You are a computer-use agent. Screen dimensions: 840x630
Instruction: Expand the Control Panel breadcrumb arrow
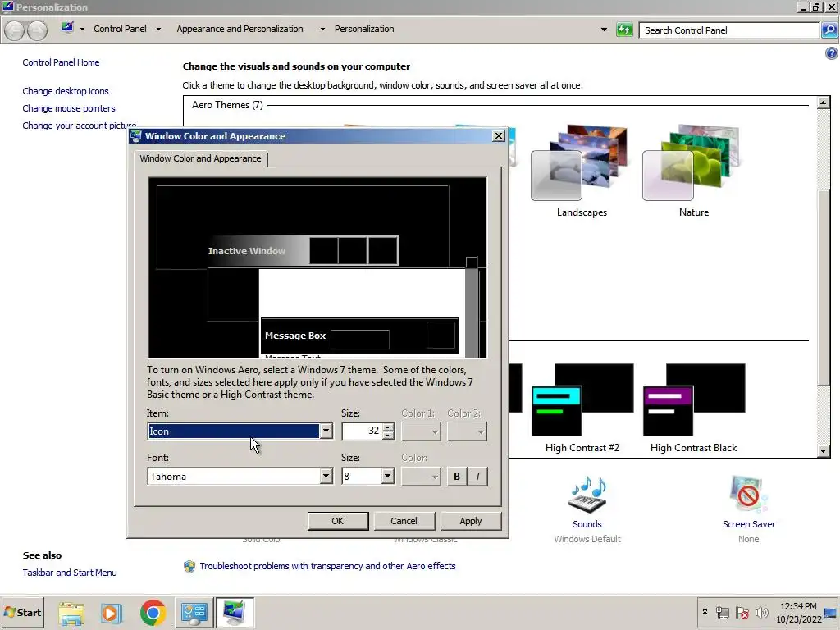coord(158,29)
